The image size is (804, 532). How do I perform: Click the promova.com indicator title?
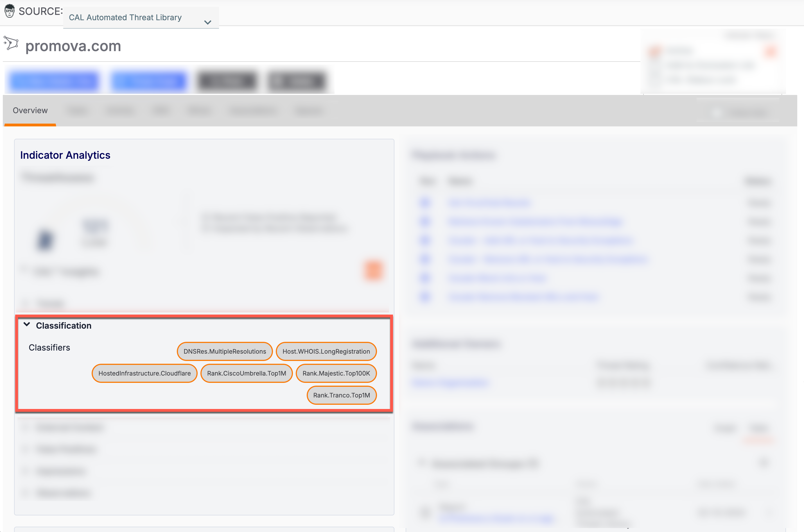(73, 46)
